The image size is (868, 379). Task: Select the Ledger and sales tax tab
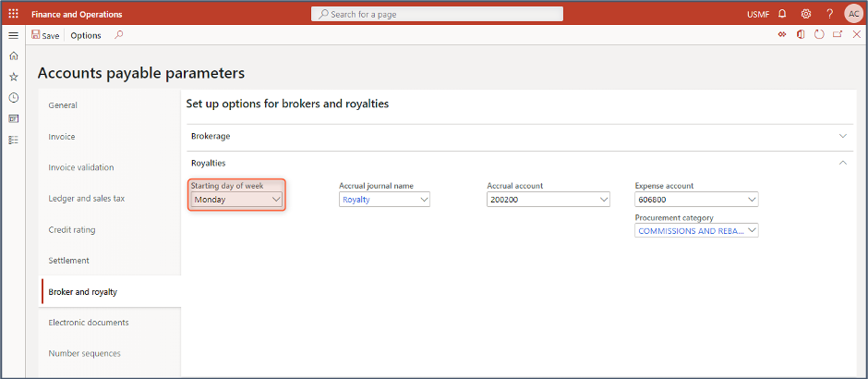click(86, 199)
